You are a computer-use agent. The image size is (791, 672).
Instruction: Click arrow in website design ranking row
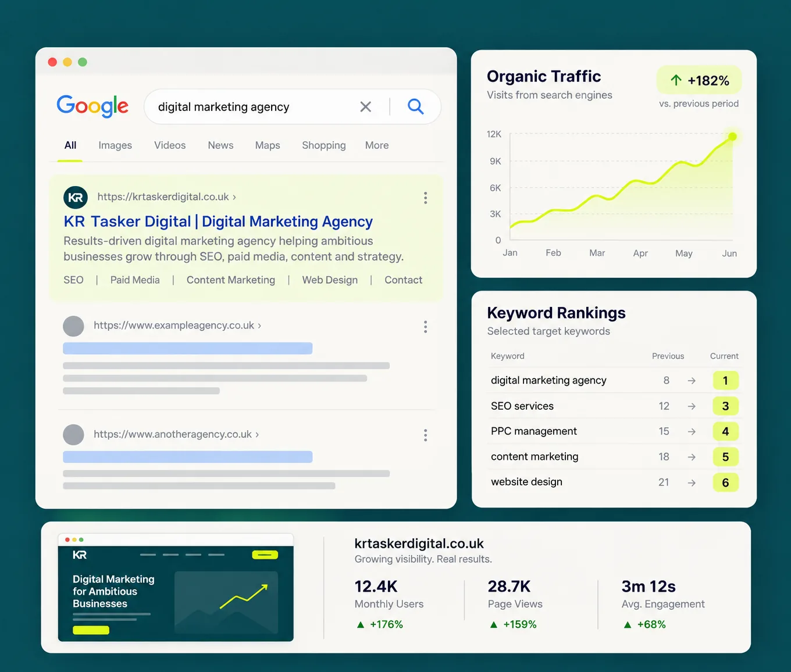(692, 482)
